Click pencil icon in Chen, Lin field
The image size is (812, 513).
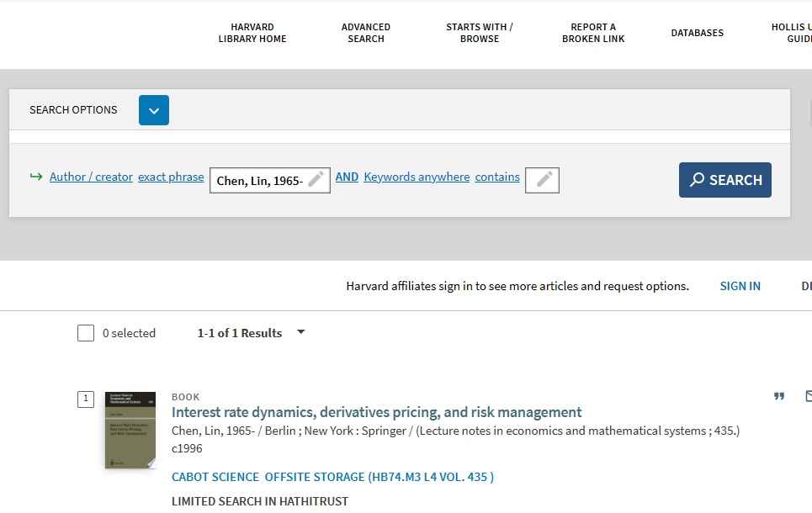point(316,179)
